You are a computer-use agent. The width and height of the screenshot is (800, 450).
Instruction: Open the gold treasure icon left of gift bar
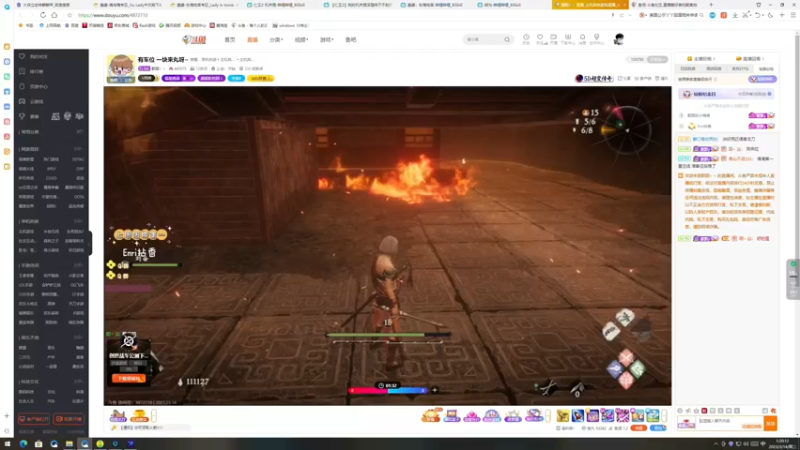click(139, 416)
